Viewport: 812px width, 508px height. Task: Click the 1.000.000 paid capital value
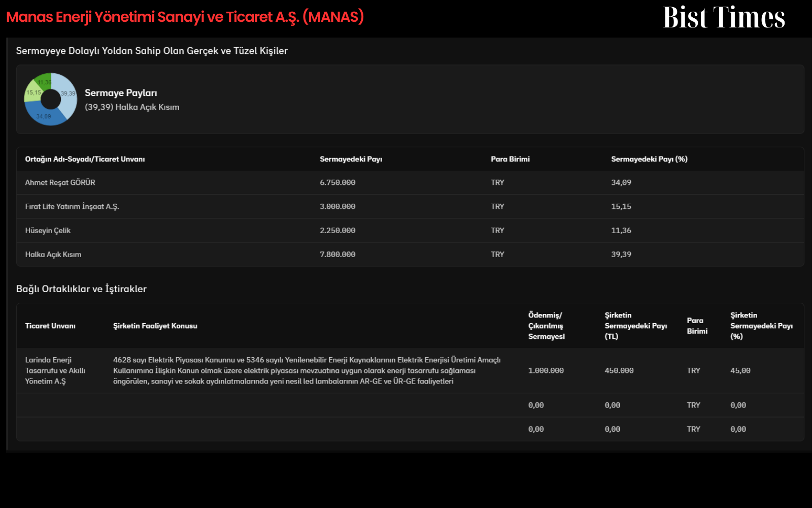coord(546,370)
